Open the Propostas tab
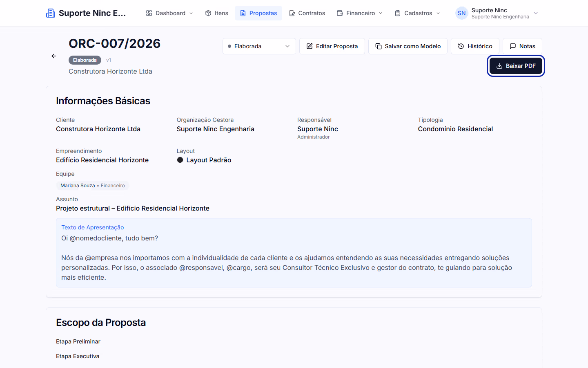Screen dimensions: 588x368 (x=258, y=13)
